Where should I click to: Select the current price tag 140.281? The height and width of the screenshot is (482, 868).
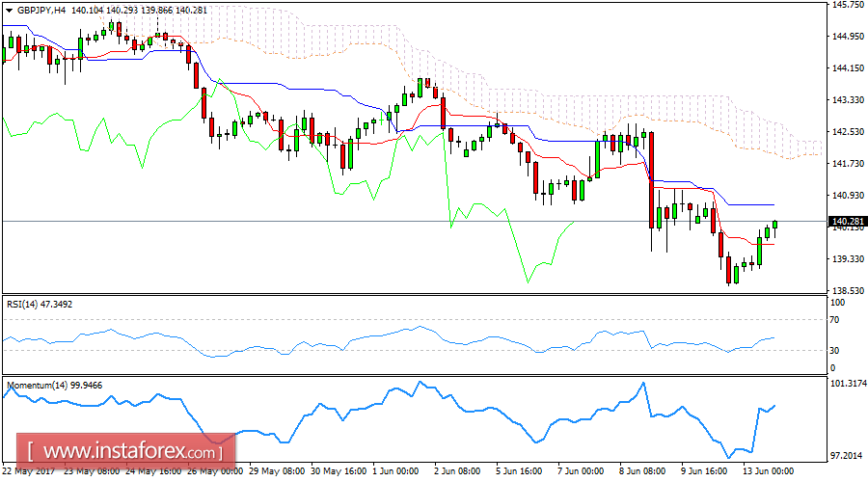(x=848, y=222)
